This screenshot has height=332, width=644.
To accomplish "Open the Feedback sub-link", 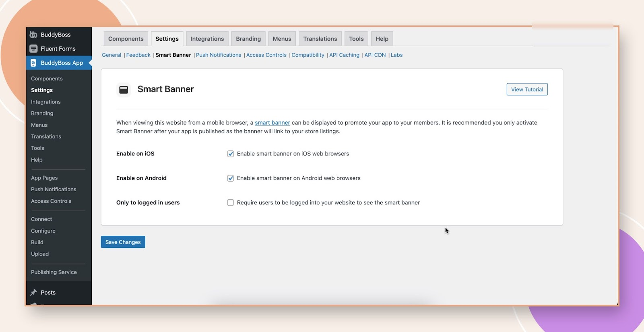I will [138, 55].
